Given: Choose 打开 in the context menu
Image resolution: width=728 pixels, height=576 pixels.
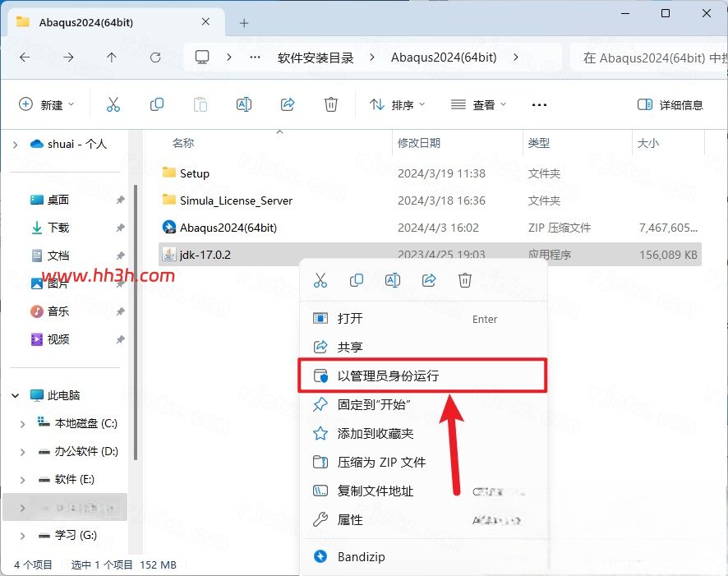Looking at the screenshot, I should pos(424,318).
